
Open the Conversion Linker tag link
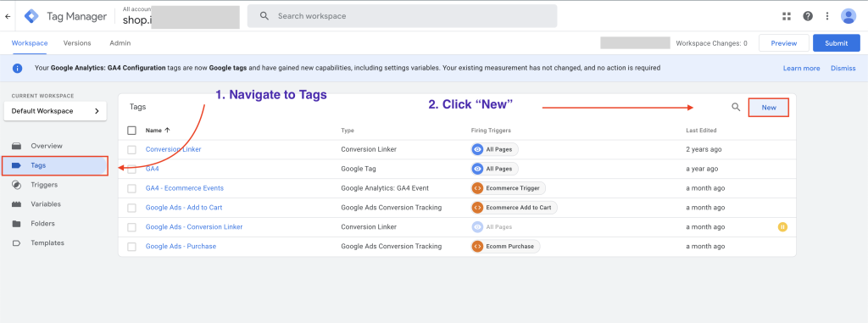(173, 149)
